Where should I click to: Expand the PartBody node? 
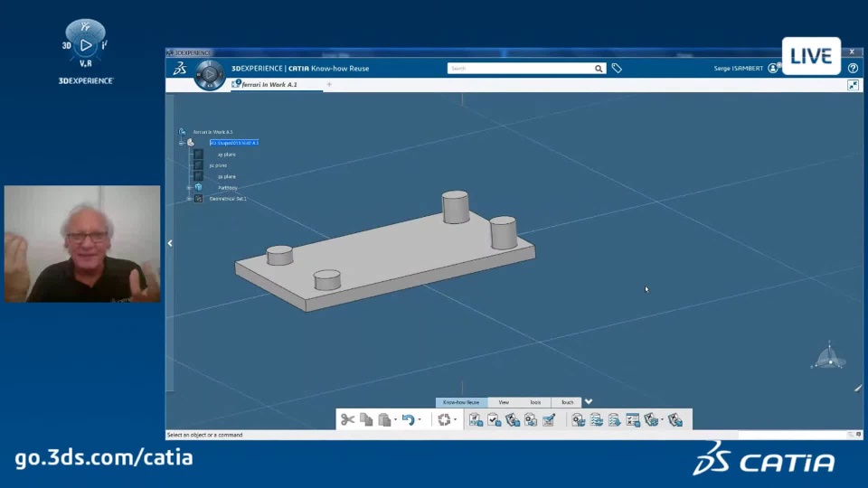189,188
